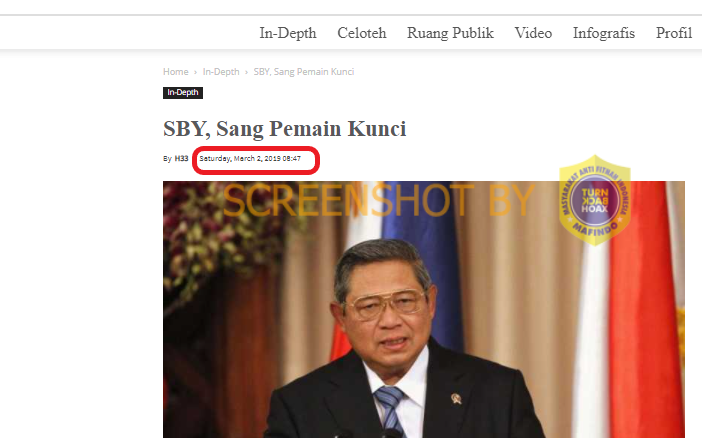
Task: Open the Celoteh section
Action: click(362, 33)
